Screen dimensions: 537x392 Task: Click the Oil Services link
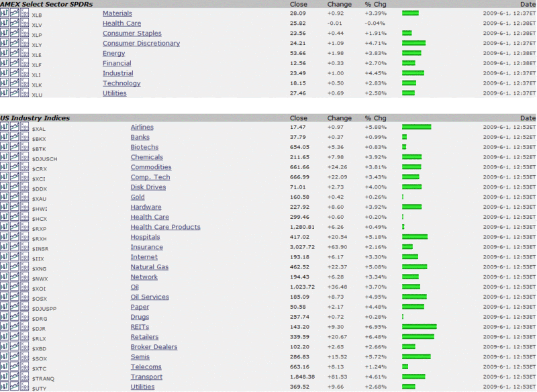pyautogui.click(x=150, y=297)
